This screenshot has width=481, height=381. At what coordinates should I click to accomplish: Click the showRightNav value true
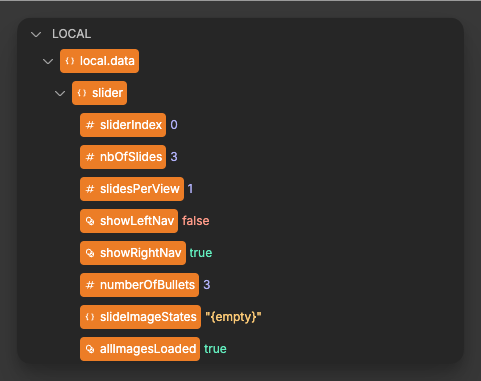pyautogui.click(x=201, y=253)
